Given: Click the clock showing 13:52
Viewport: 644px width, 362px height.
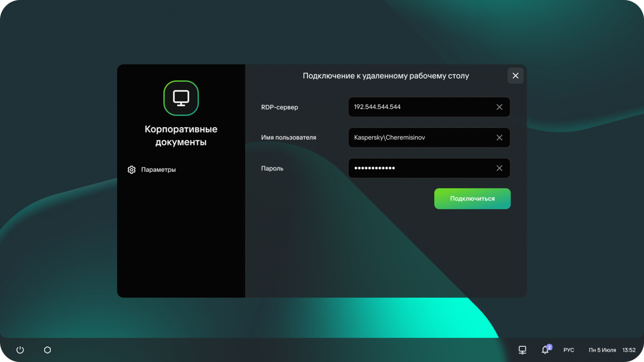Looking at the screenshot, I should (x=629, y=350).
